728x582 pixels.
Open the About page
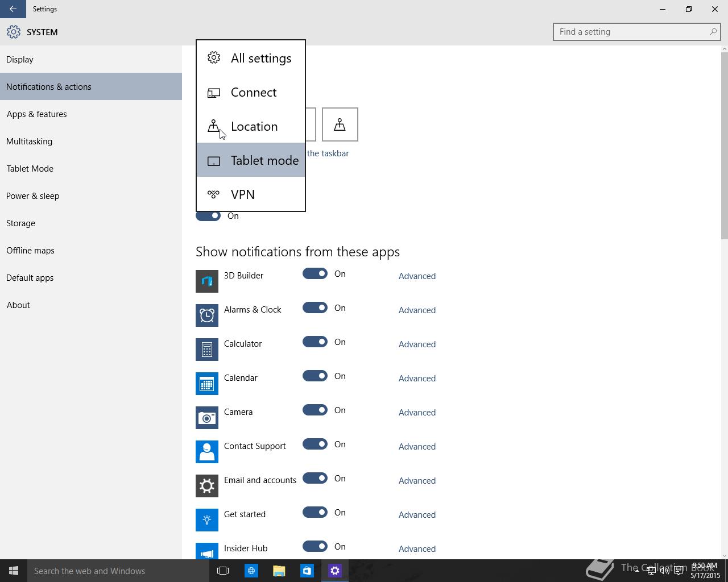click(91, 305)
